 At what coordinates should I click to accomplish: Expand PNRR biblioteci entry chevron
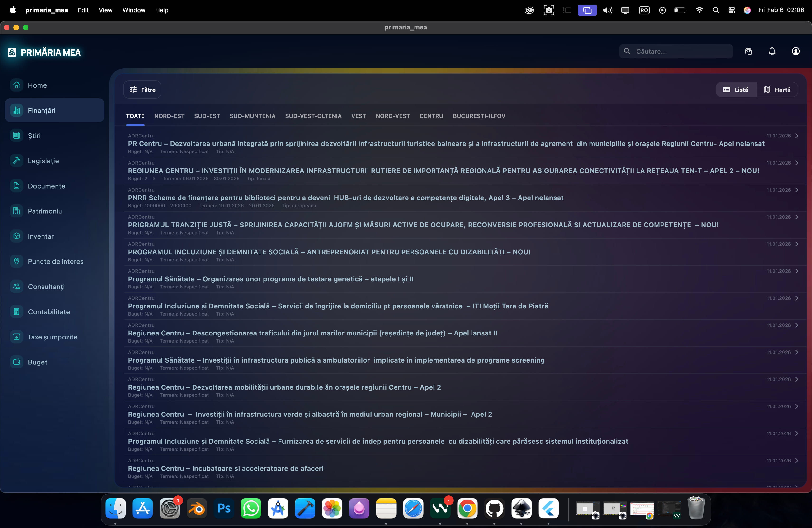tap(796, 190)
